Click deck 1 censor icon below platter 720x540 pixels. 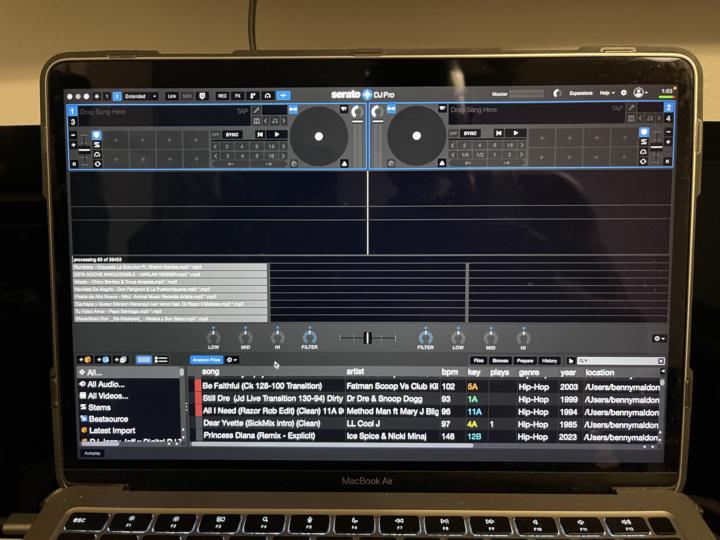tap(294, 163)
